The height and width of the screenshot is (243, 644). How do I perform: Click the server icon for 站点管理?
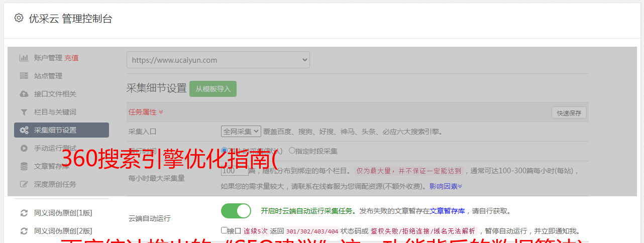[24, 76]
